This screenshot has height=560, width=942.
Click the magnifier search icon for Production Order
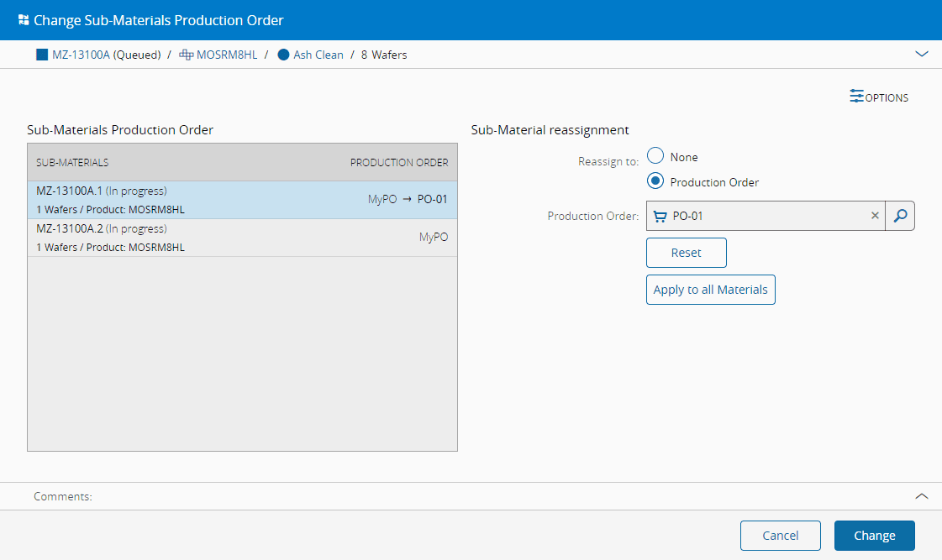click(900, 216)
